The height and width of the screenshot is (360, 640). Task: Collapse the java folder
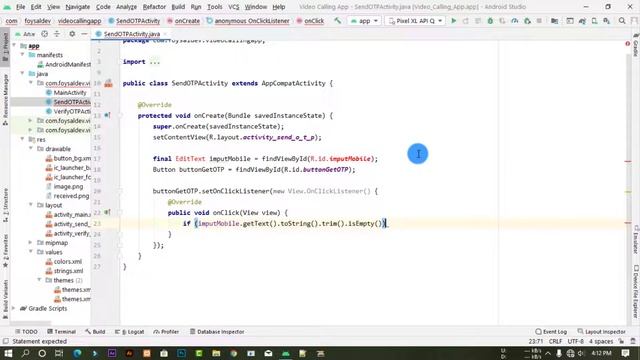click(x=23, y=73)
